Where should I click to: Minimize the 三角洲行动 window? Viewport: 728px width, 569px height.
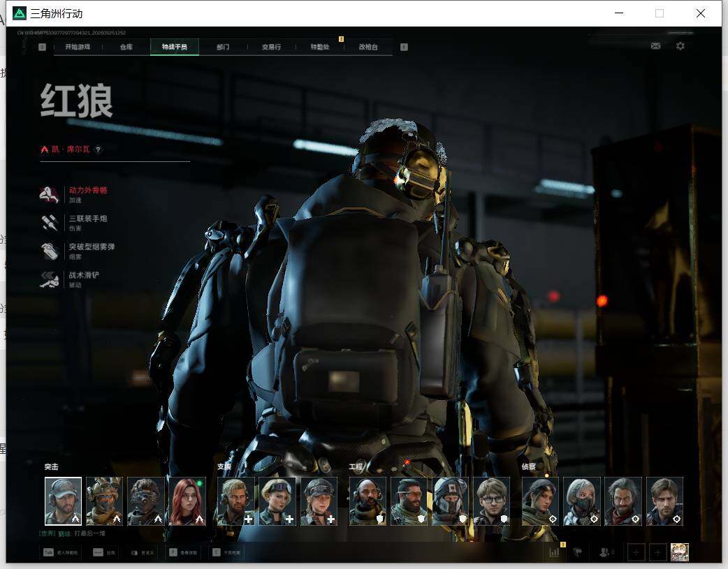click(619, 13)
